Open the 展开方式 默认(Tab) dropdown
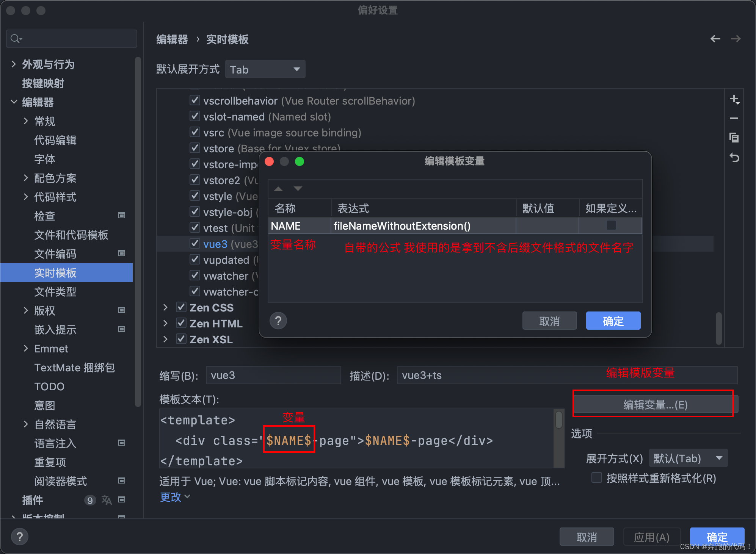The width and height of the screenshot is (756, 554). point(688,458)
